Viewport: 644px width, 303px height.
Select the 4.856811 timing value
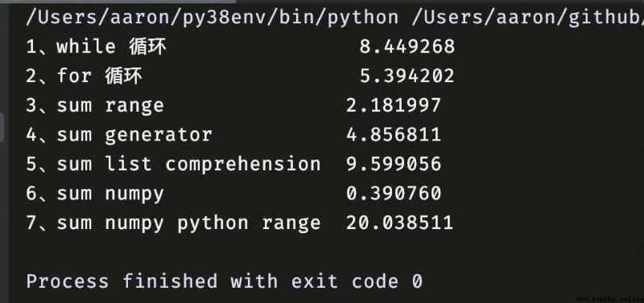[x=394, y=135]
